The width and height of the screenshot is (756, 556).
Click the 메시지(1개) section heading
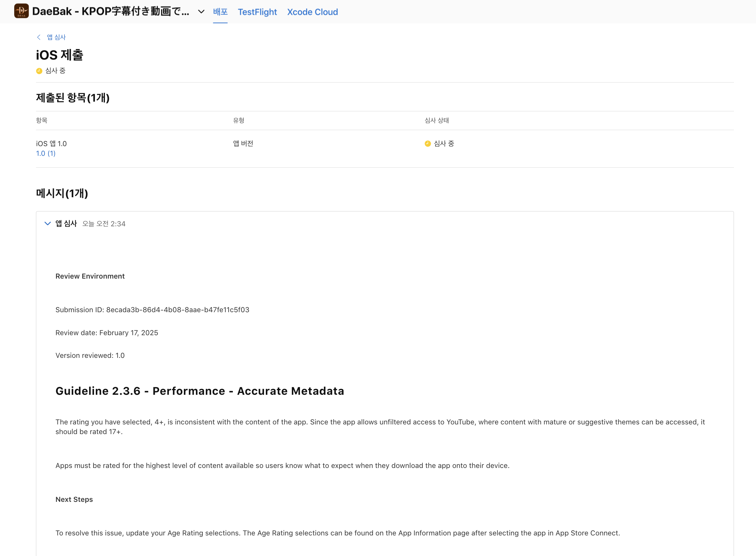[62, 193]
